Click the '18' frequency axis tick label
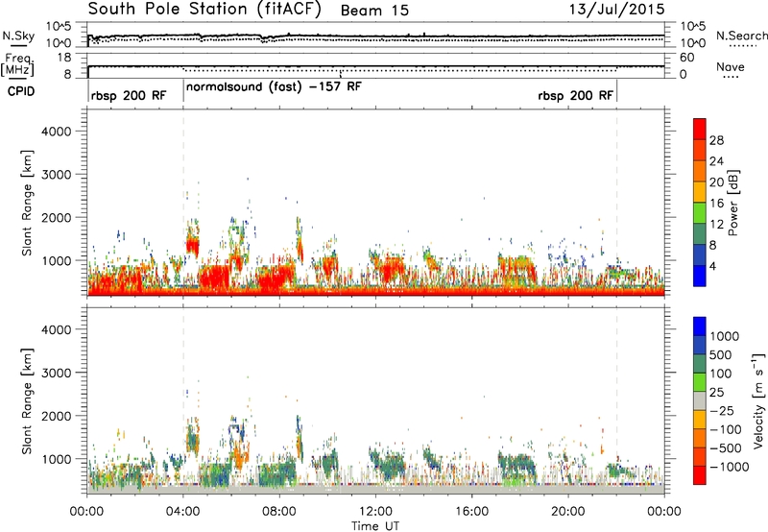Viewport: 768px width, 532px height. coord(63,58)
